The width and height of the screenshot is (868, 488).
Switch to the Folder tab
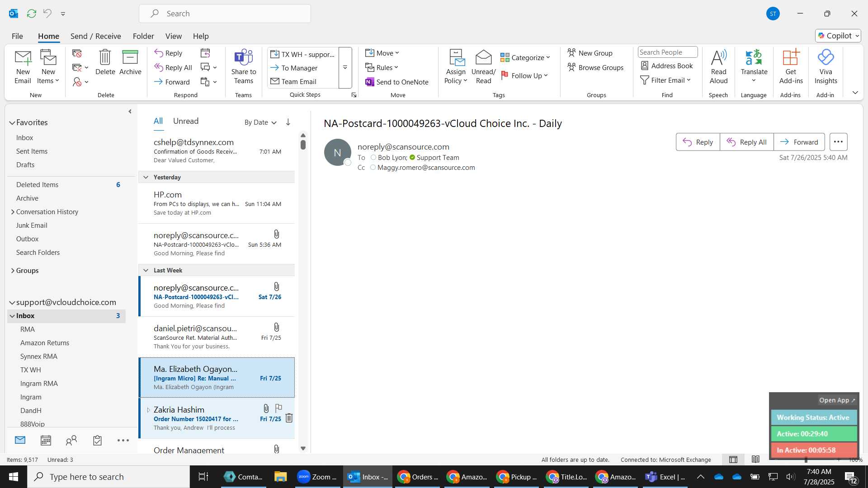pyautogui.click(x=143, y=36)
